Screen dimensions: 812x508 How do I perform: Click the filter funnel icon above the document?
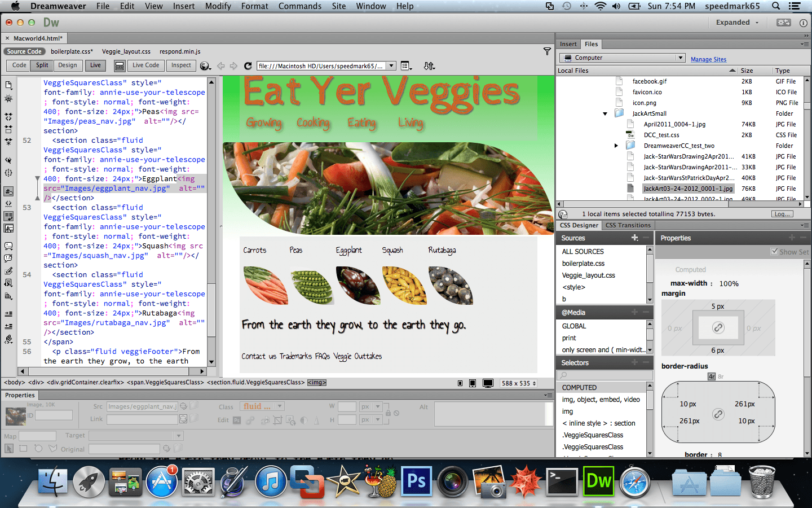point(546,51)
